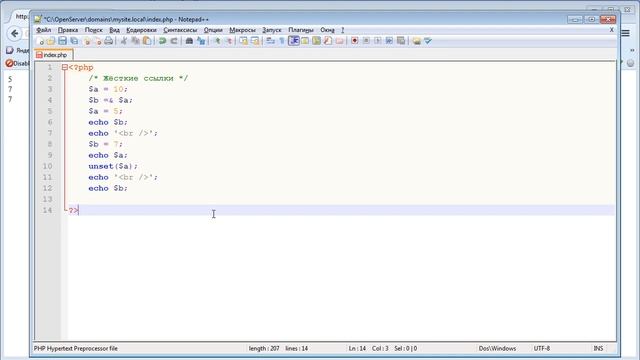Click the '/* Жесткие ссылки */' comment line

138,78
